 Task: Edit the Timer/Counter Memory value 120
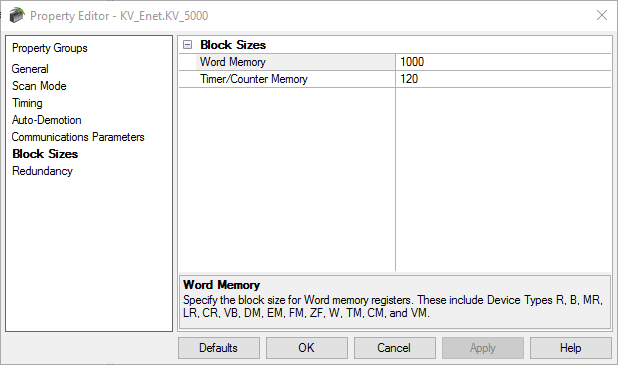tap(503, 79)
